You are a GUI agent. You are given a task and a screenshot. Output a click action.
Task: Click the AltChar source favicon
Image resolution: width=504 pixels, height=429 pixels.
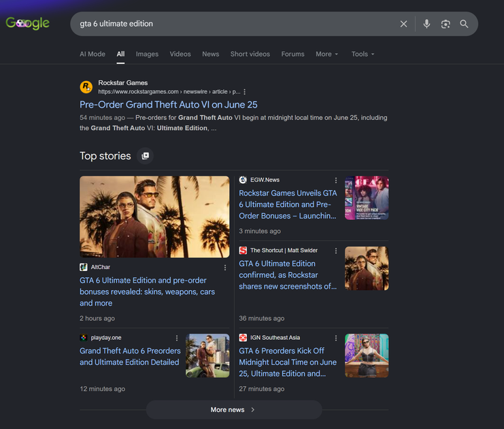84,267
